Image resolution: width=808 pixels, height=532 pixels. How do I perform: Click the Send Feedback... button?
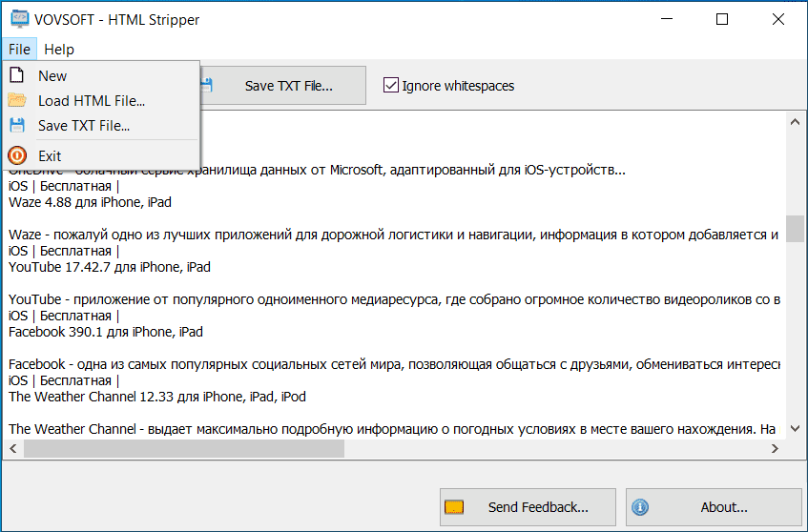[528, 507]
